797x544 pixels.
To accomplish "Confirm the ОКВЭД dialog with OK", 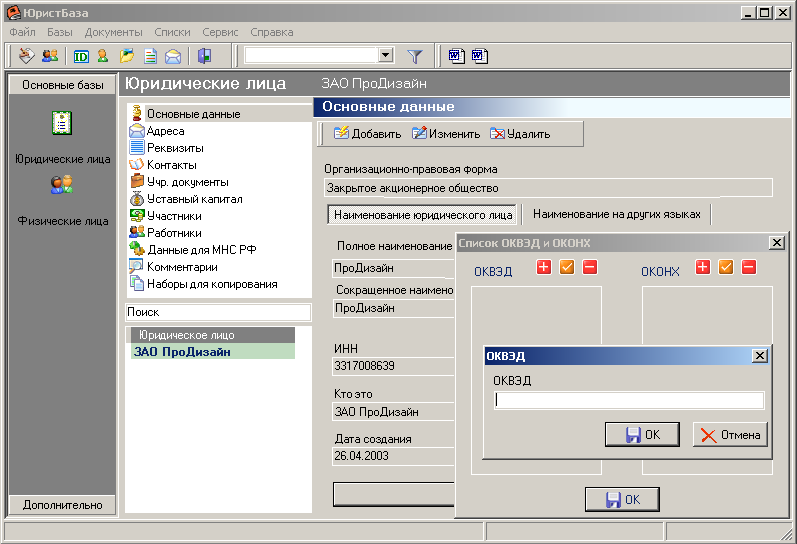I will pyautogui.click(x=642, y=435).
